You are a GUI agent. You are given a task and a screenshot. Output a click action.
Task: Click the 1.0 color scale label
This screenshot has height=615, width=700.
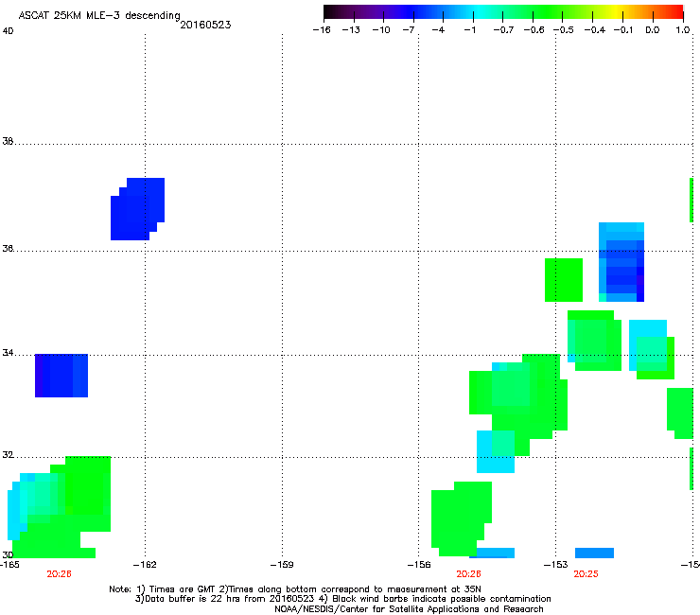tap(683, 30)
